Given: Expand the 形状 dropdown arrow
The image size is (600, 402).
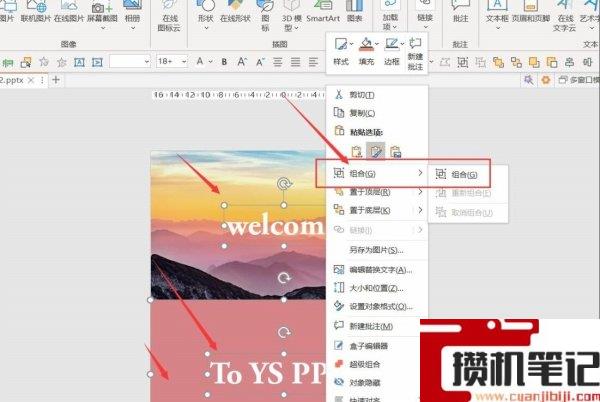Looking at the screenshot, I should (206, 28).
